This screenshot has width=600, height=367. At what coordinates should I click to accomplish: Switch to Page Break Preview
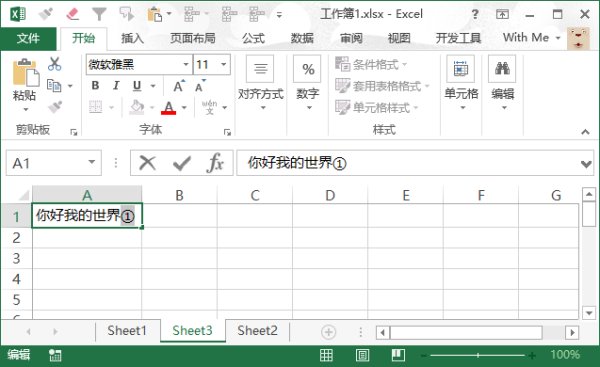(x=398, y=356)
